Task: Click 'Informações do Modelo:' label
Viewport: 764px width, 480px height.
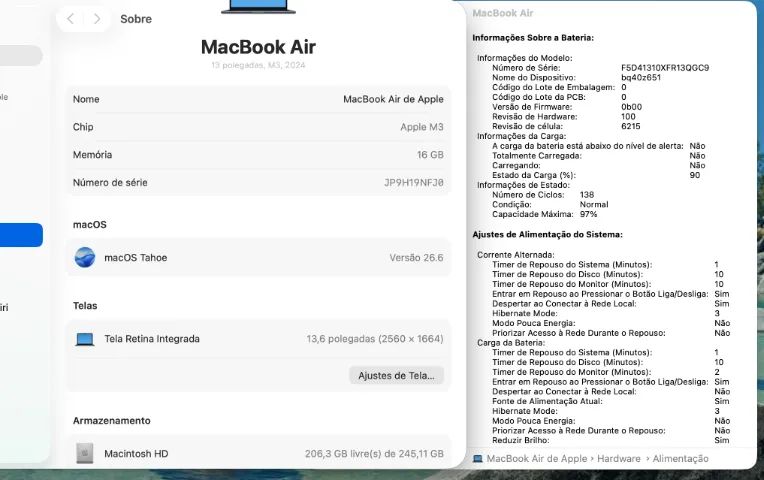Action: (x=525, y=58)
